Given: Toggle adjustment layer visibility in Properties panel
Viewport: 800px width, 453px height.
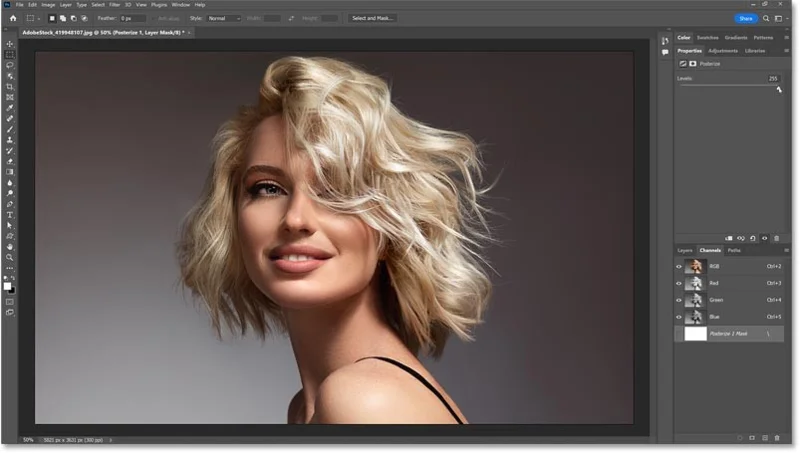Looking at the screenshot, I should click(764, 238).
